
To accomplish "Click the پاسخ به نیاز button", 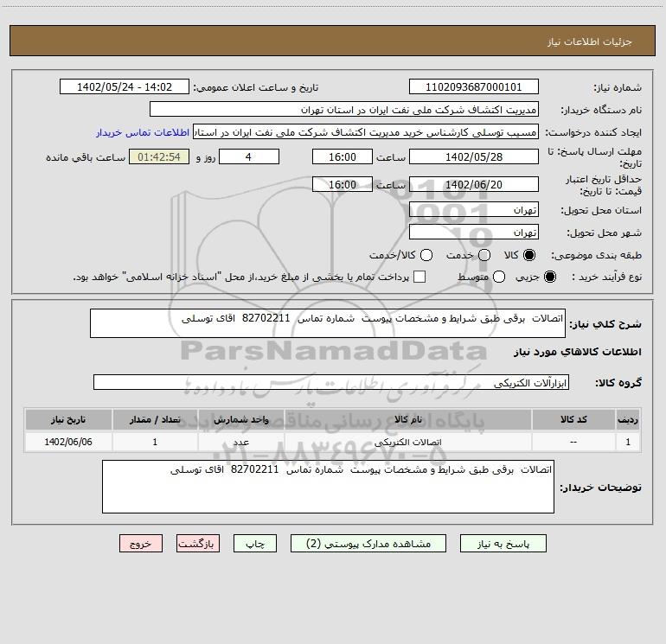I will [x=503, y=543].
